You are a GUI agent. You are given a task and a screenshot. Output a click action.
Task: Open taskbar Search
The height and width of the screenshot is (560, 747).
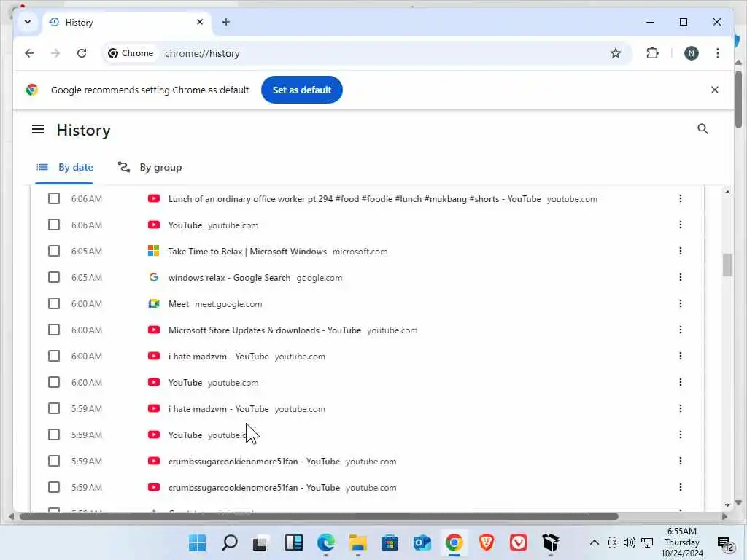pos(230,542)
